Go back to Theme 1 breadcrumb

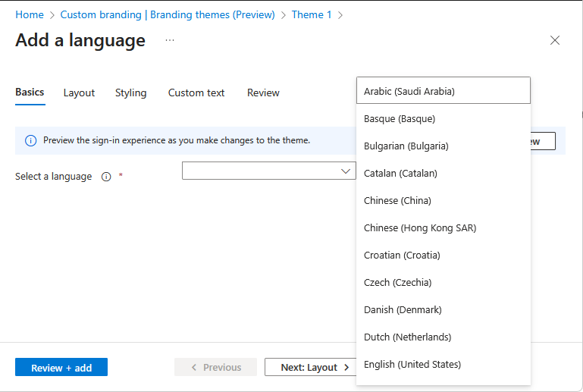pyautogui.click(x=312, y=14)
